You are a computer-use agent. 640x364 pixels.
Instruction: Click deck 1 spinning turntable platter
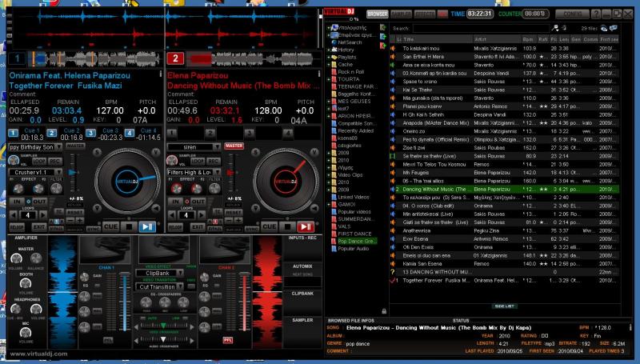click(x=128, y=181)
